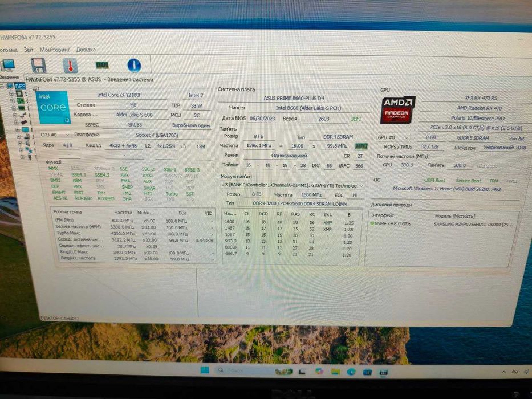Open the memory module BANK 0 dropdown
This screenshot has width=532, height=399.
(292, 186)
